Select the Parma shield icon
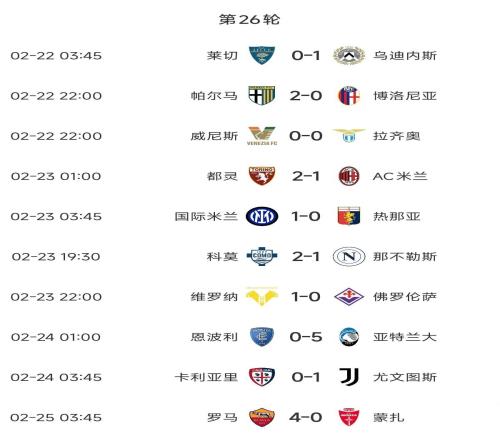The image size is (500, 440). pyautogui.click(x=262, y=96)
